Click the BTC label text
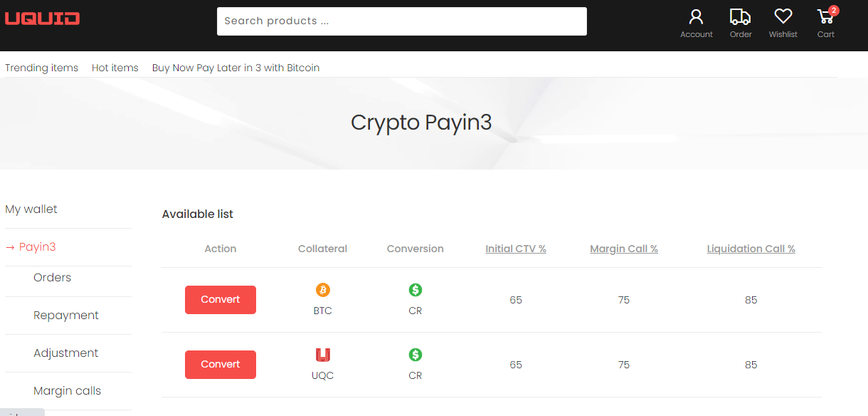Image resolution: width=868 pixels, height=416 pixels. point(323,311)
